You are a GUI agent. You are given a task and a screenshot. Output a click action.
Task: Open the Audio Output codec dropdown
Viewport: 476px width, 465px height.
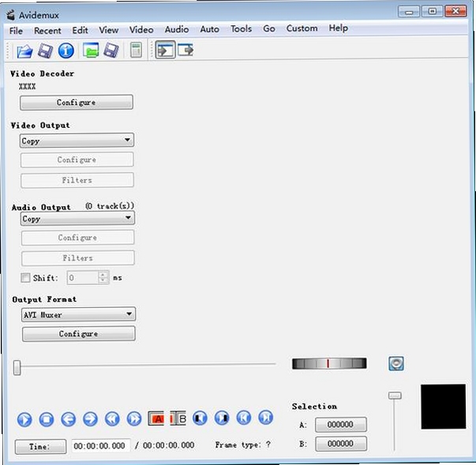[x=77, y=218]
